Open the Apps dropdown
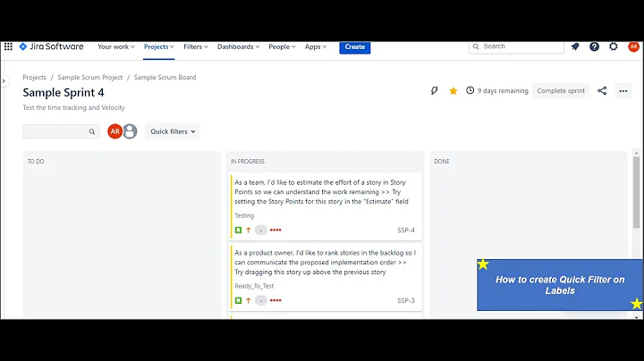644x361 pixels. [x=316, y=46]
